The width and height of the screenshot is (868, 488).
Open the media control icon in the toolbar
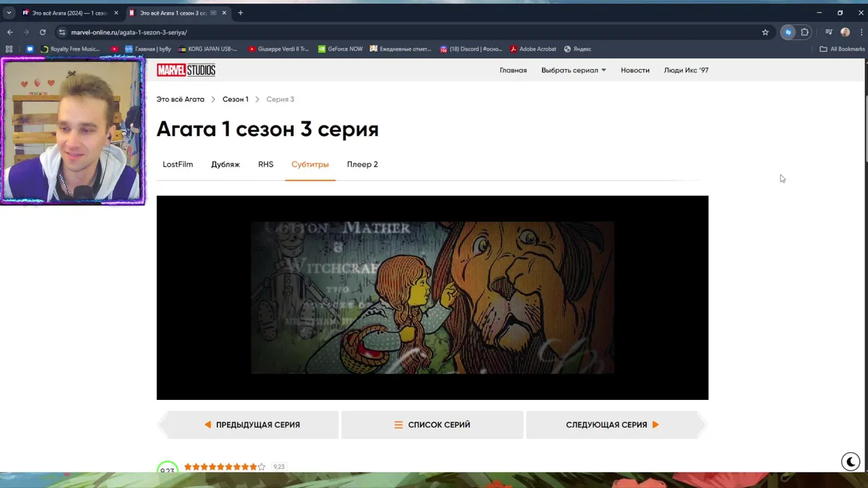pos(829,32)
